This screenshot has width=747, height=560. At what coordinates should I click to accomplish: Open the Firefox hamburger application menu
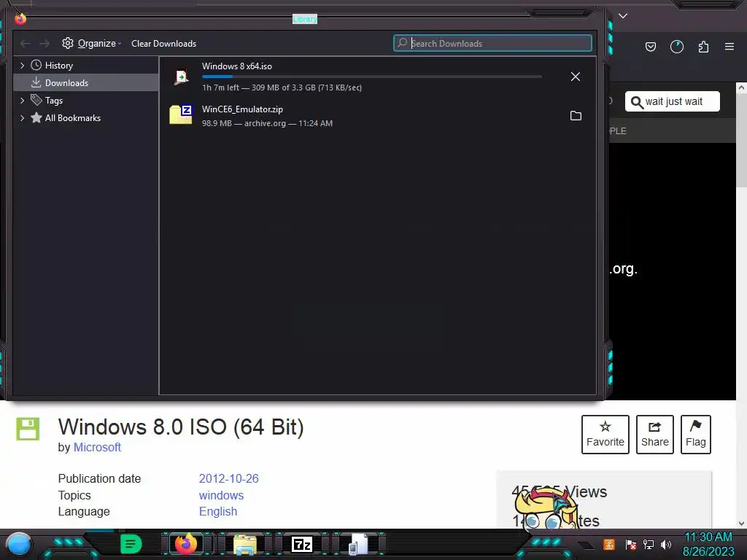pyautogui.click(x=729, y=47)
